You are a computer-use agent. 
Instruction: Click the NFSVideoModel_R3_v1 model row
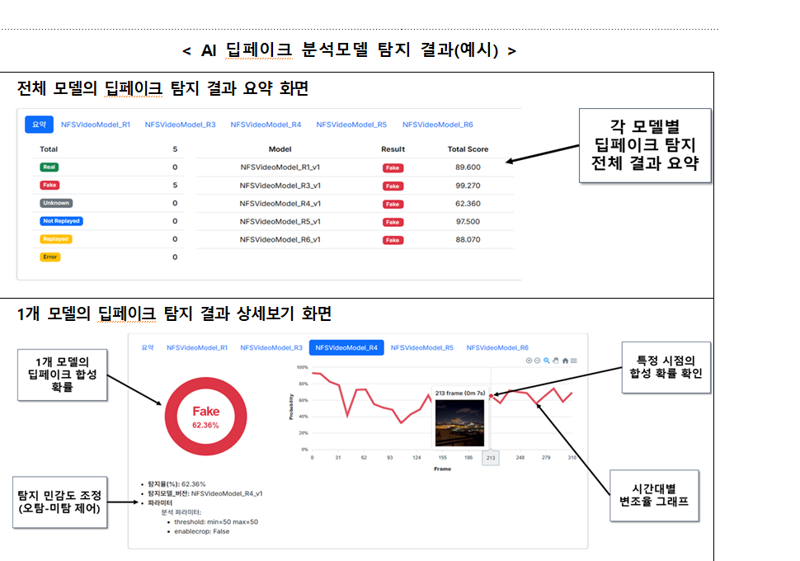tap(281, 185)
